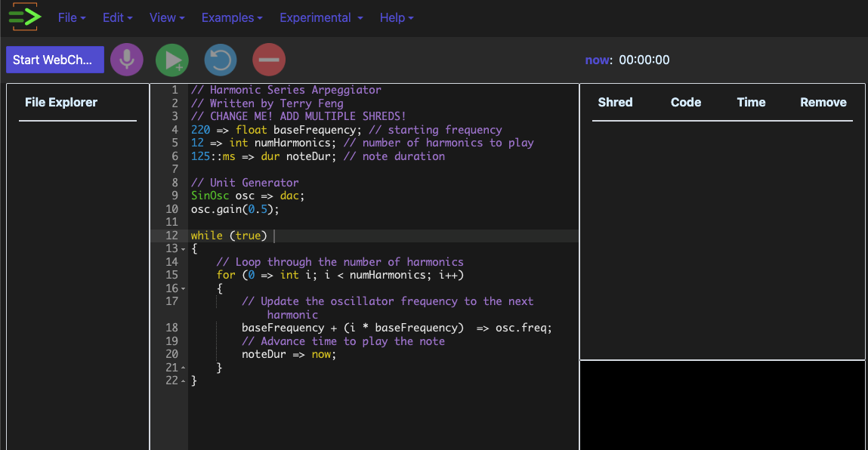
Task: Enable microphone input with purple mic icon
Action: point(127,60)
